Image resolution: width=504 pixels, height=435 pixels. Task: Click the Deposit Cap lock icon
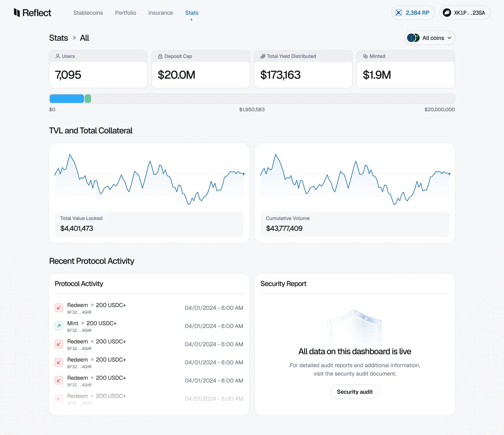point(160,56)
